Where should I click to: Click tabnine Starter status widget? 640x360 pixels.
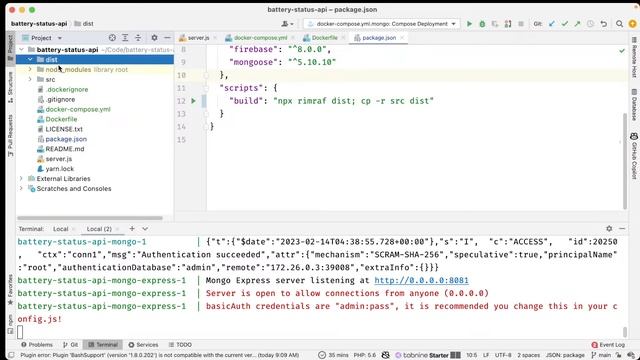[428, 355]
